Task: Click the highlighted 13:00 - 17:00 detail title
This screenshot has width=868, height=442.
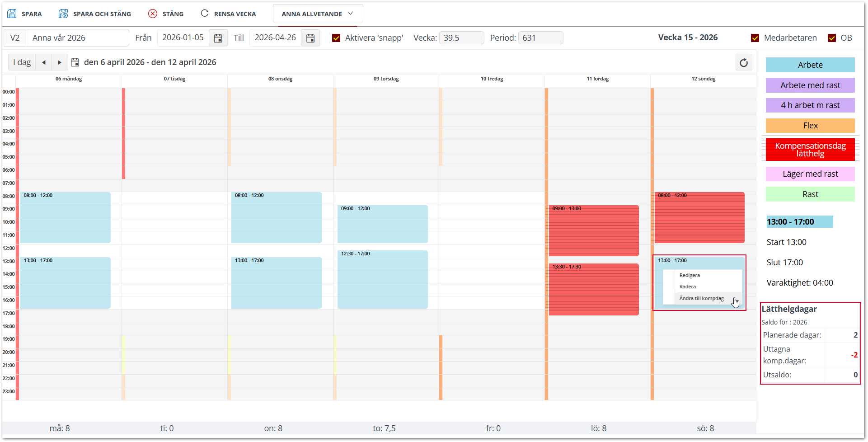Action: (x=799, y=222)
